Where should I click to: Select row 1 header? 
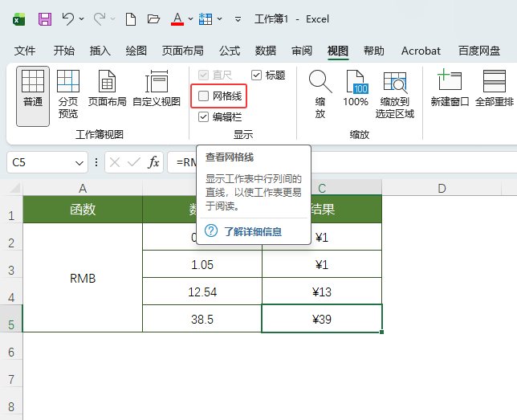point(11,209)
